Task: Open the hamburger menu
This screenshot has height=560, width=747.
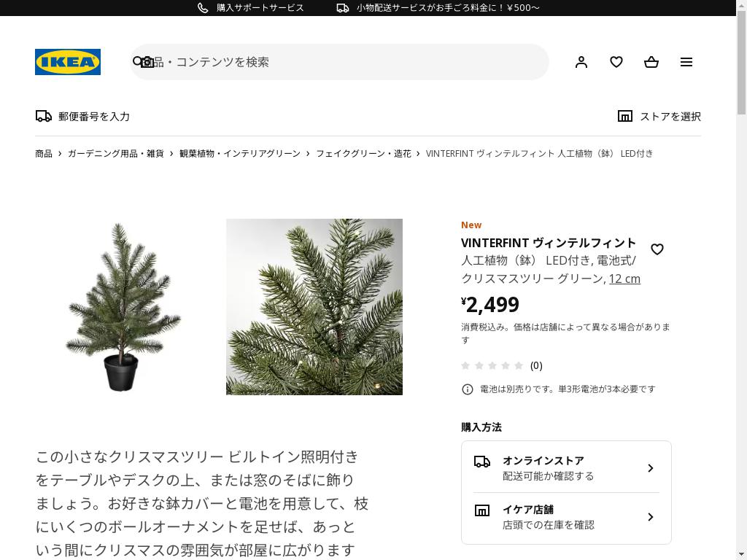Action: [686, 62]
